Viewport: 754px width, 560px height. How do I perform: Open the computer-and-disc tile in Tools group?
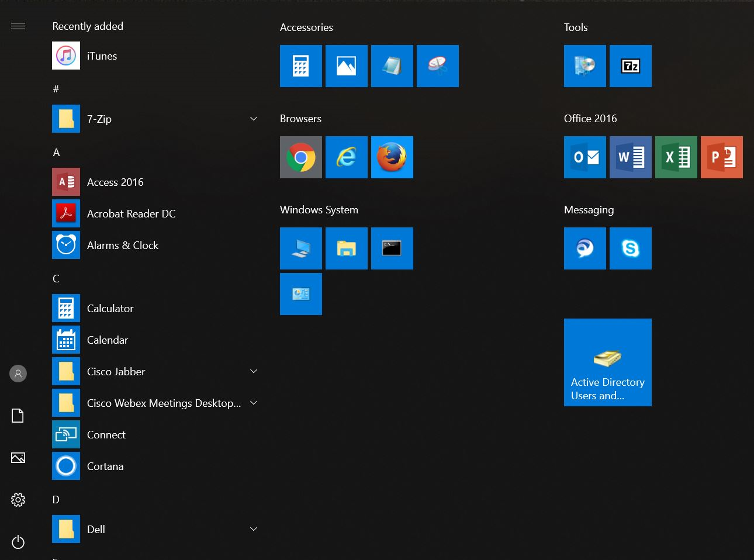click(585, 66)
